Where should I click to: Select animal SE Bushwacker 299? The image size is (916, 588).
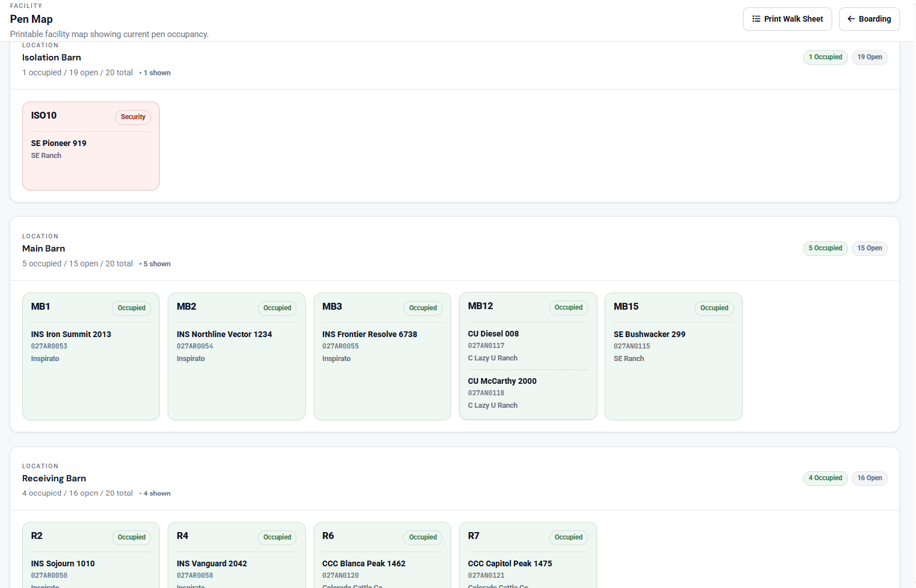[x=650, y=334]
